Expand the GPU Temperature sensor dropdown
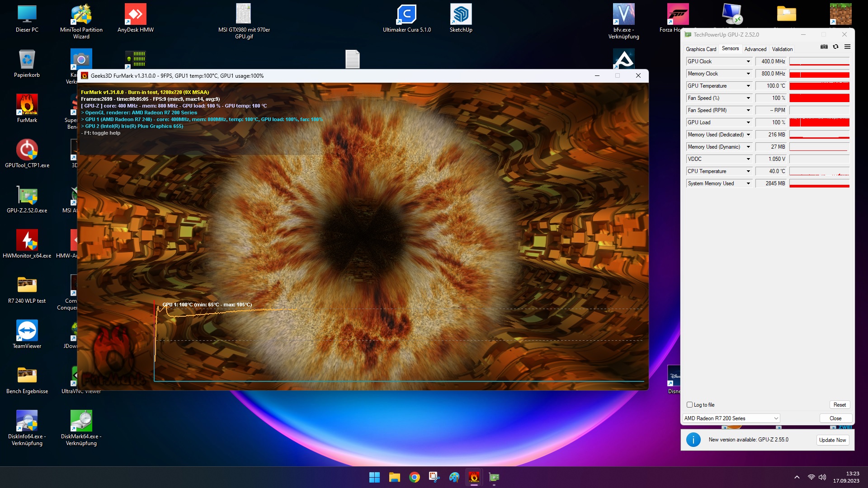Viewport: 868px width, 488px height. coord(748,86)
